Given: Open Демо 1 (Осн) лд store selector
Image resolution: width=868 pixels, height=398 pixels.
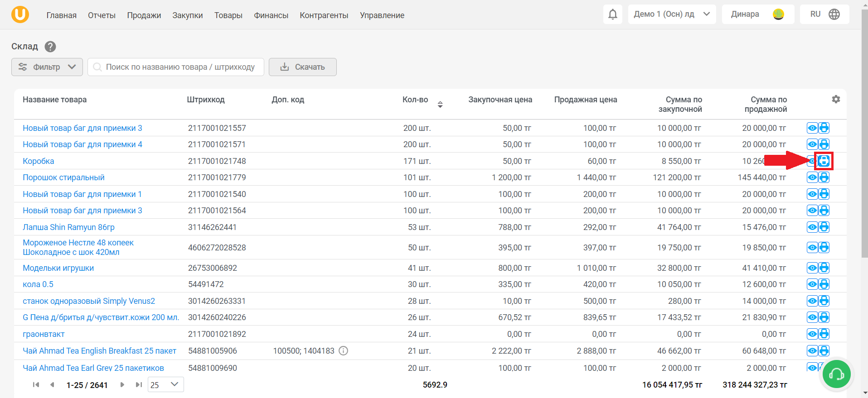Looking at the screenshot, I should [x=672, y=14].
